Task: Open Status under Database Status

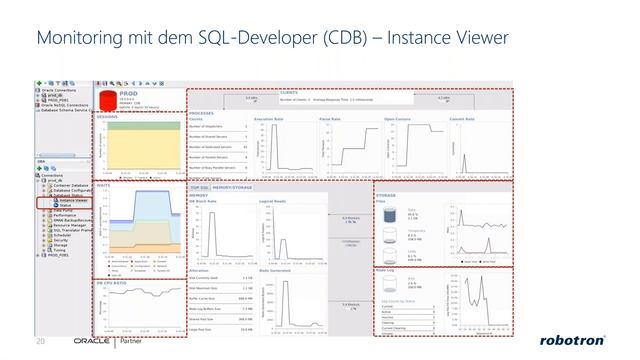Action: (65, 205)
